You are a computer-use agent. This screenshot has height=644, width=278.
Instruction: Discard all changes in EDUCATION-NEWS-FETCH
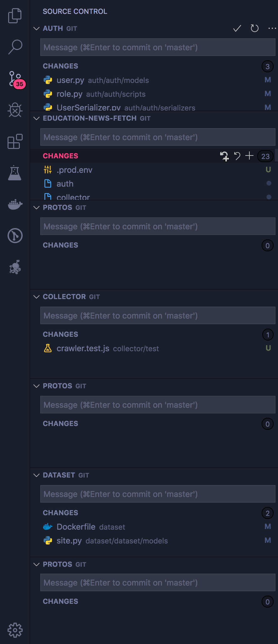(237, 156)
